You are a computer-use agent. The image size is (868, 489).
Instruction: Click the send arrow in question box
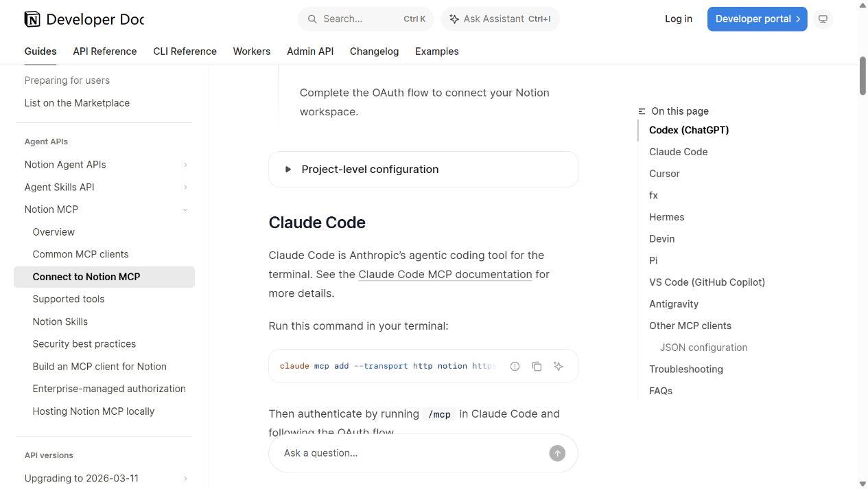[x=557, y=453]
